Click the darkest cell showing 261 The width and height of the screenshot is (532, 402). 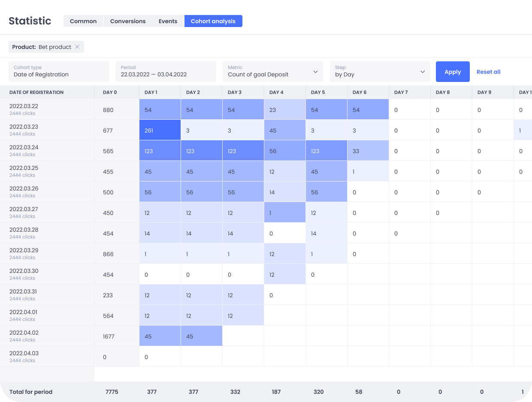(x=160, y=130)
